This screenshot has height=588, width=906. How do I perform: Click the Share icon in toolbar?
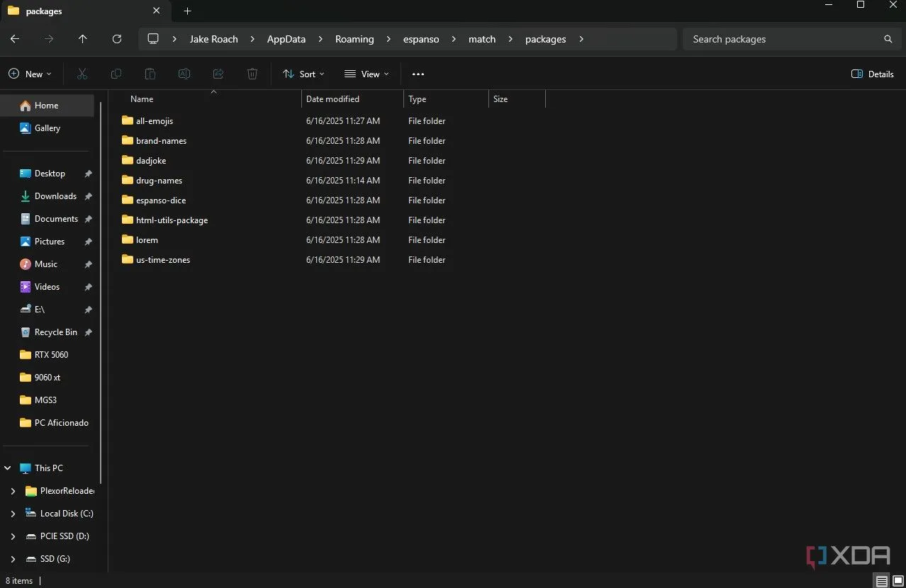(218, 74)
